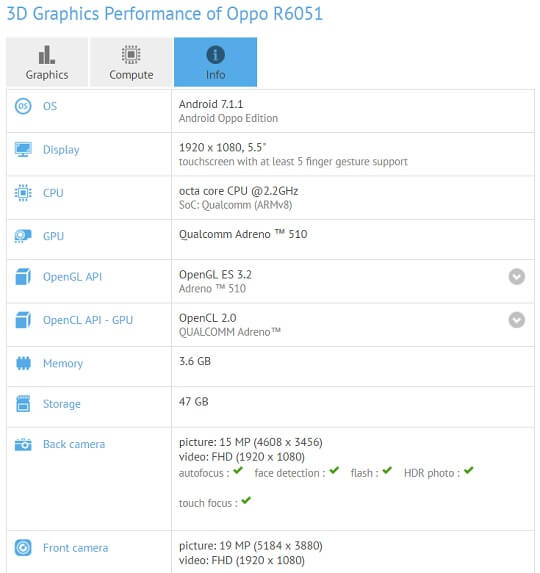Switch to the Compute tab
The image size is (540, 573).
[131, 62]
